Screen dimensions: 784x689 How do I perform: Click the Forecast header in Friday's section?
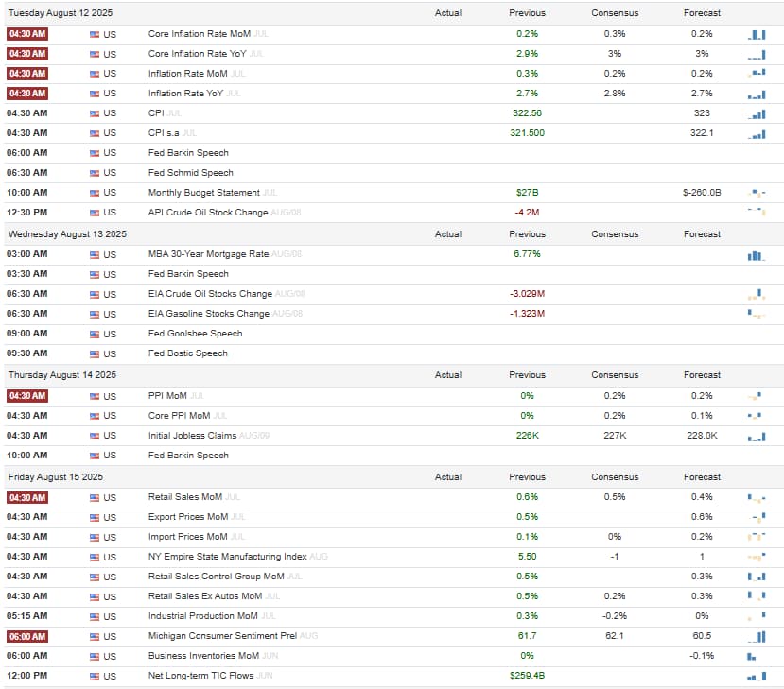tap(702, 477)
